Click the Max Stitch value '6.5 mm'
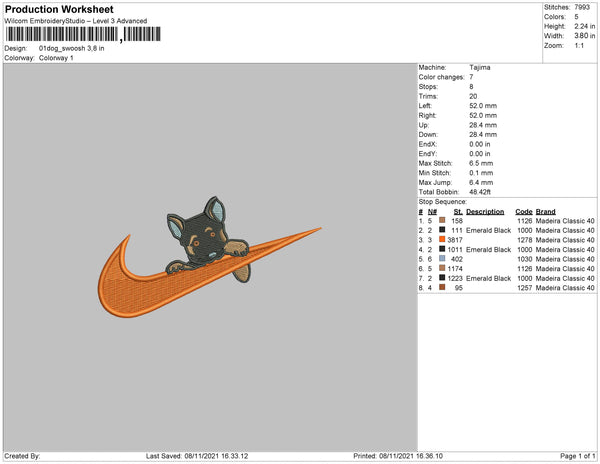Screen dimensions: 600x464 481,163
